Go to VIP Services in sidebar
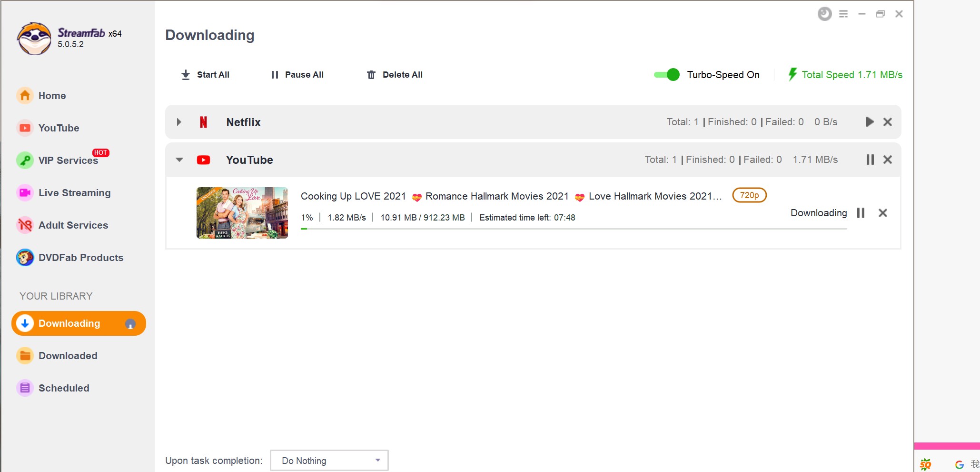 (68, 161)
